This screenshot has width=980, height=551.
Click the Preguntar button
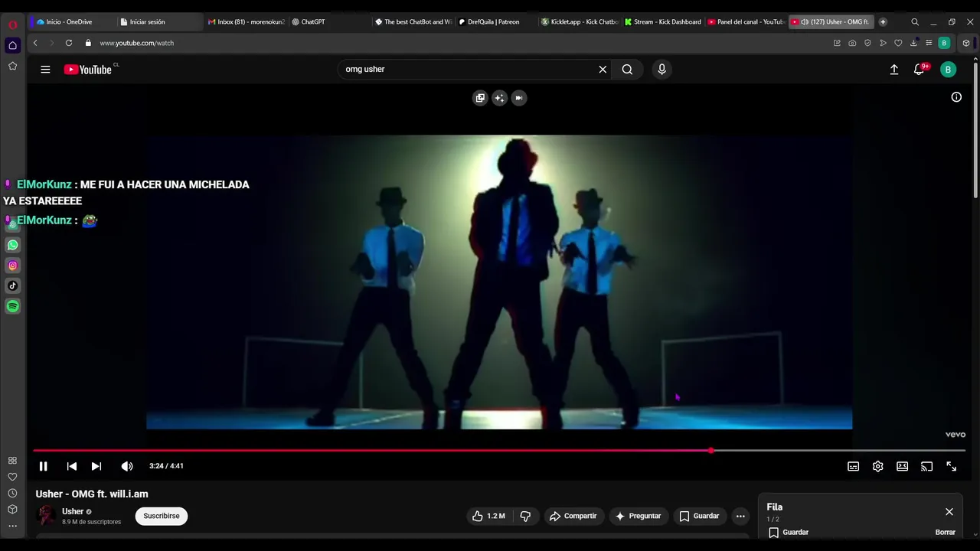point(638,516)
